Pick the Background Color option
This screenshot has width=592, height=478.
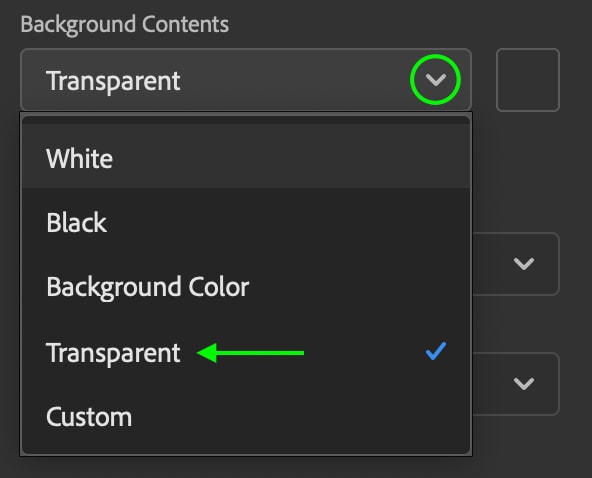[246, 287]
